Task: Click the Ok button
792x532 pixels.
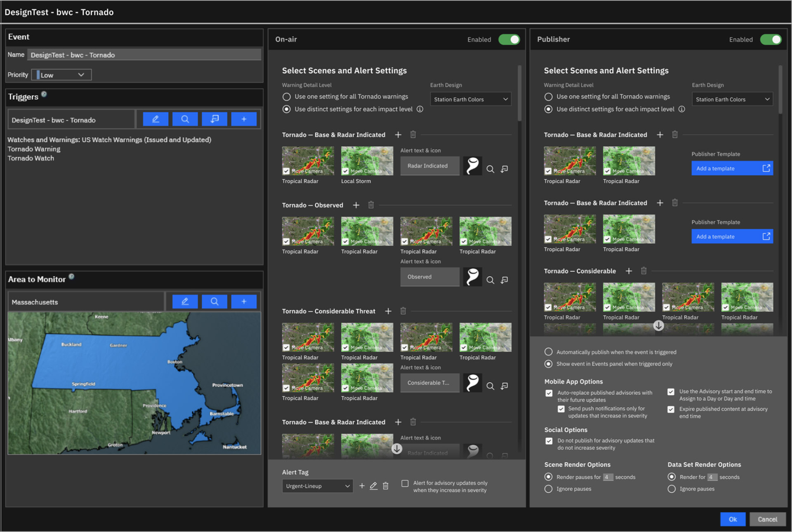Action: click(733, 519)
